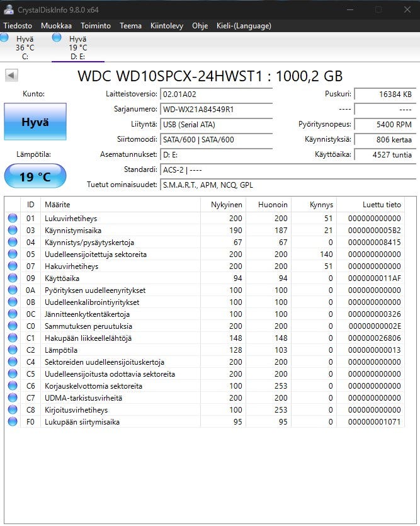Select the D: E: drive tab at 19 °C

pos(77,47)
